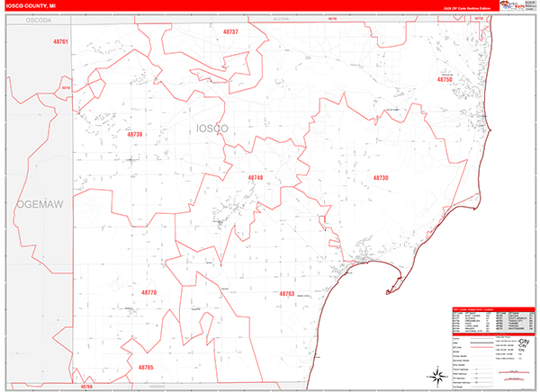Select the ZIP code label 48750

click(445, 79)
